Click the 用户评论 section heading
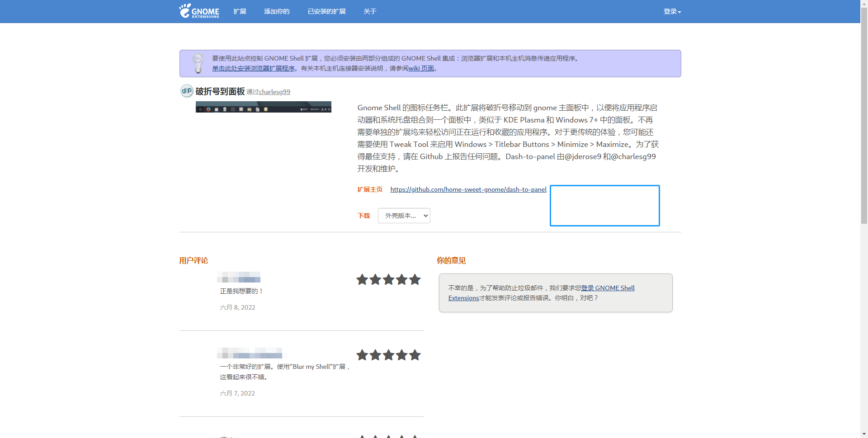Screen dimensions: 868x438 pos(193,260)
